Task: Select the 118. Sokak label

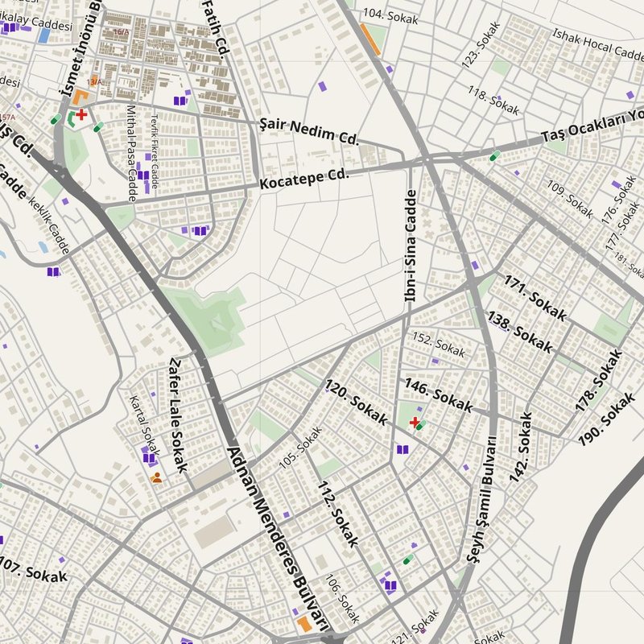Action: click(493, 101)
